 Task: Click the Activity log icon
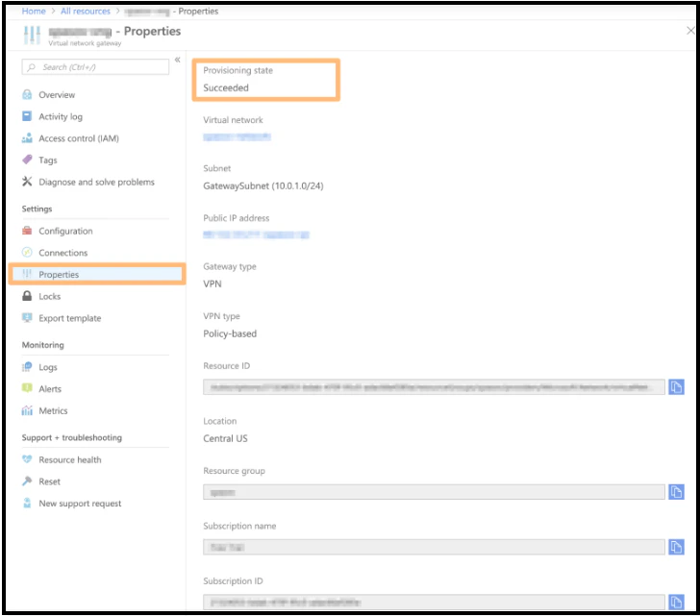click(x=27, y=116)
